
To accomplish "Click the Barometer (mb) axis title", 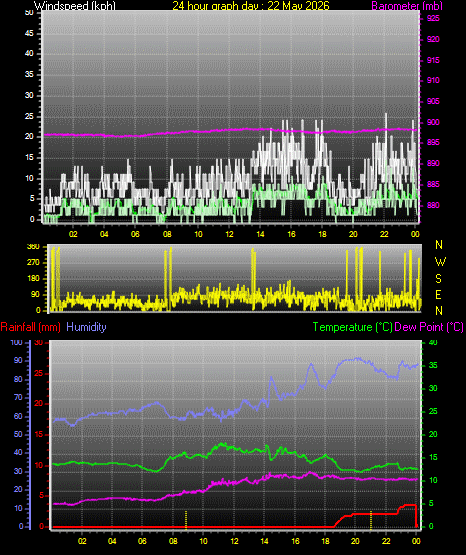I will tap(407, 6).
